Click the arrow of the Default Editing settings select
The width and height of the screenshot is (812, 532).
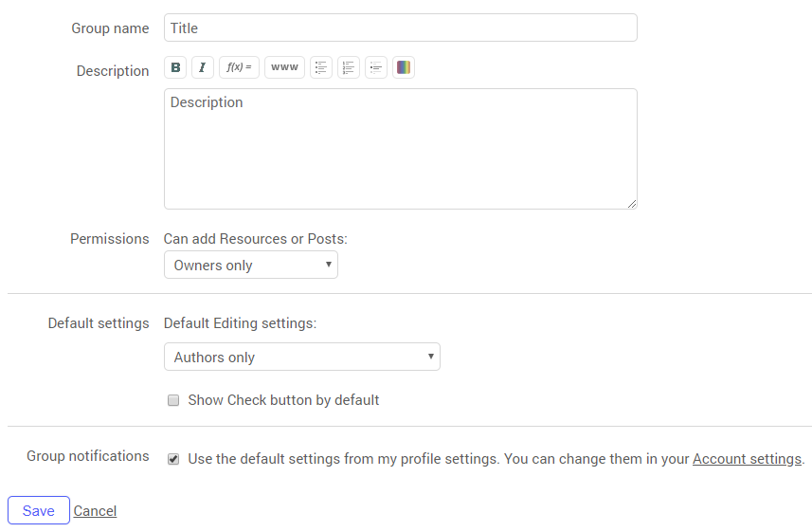click(430, 357)
